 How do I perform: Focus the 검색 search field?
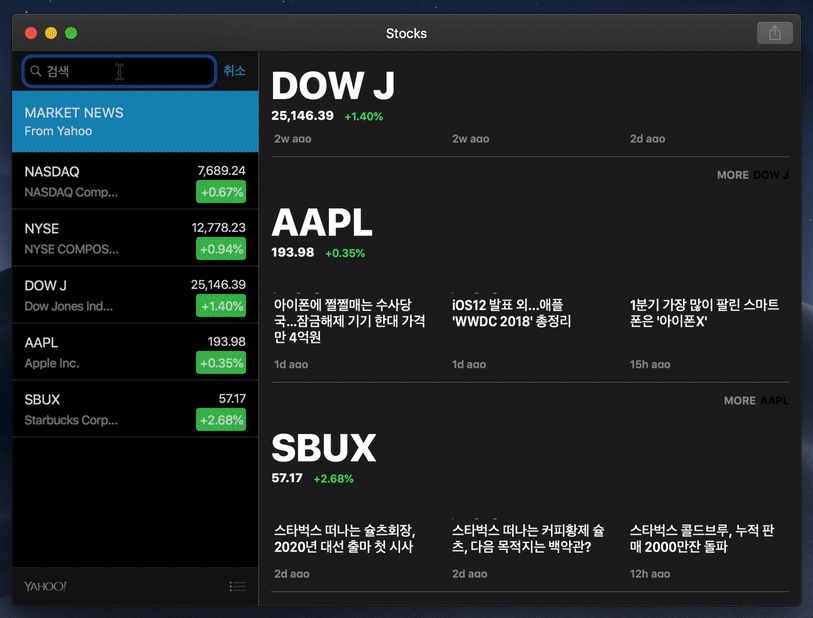[x=119, y=71]
